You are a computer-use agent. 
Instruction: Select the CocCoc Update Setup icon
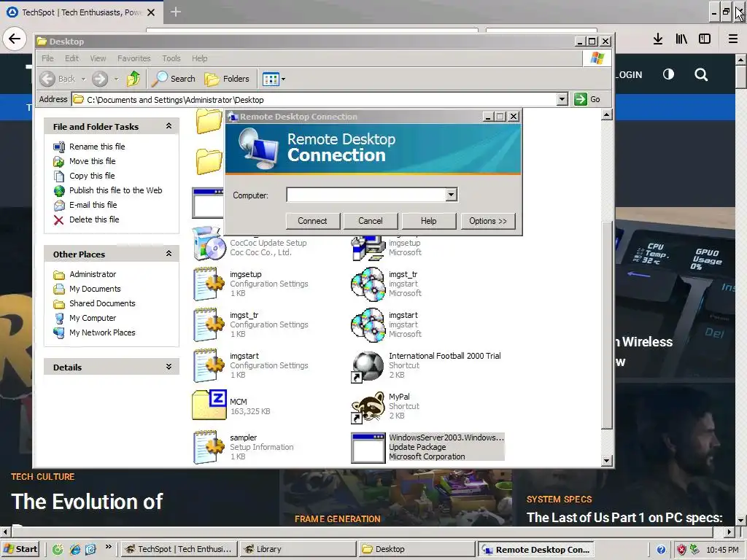(209, 244)
